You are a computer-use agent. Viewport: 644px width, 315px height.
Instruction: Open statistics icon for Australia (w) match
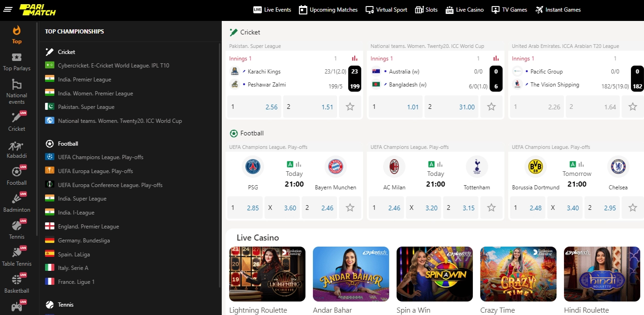click(496, 59)
